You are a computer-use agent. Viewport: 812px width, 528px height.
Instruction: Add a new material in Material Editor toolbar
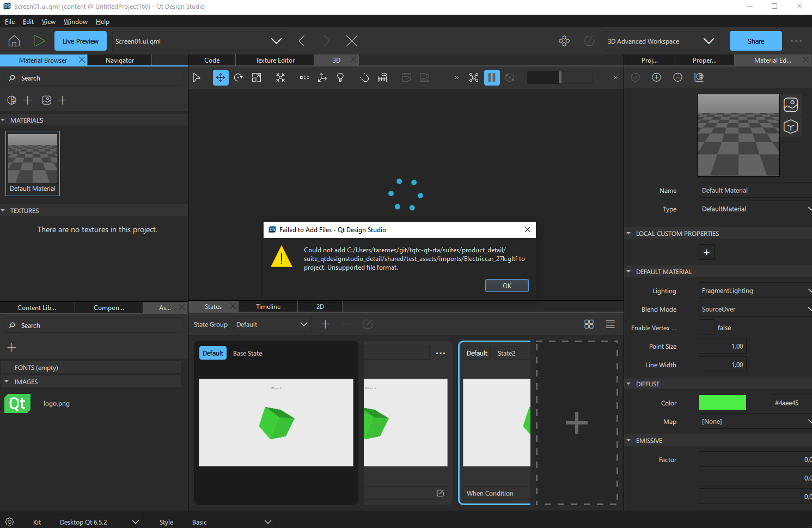656,77
